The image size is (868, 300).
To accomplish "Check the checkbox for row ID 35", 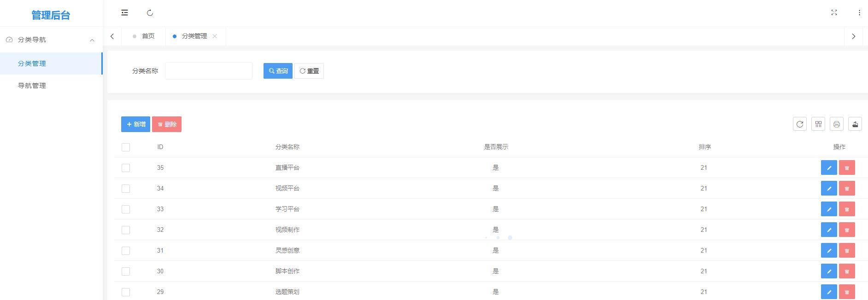I will (x=126, y=168).
